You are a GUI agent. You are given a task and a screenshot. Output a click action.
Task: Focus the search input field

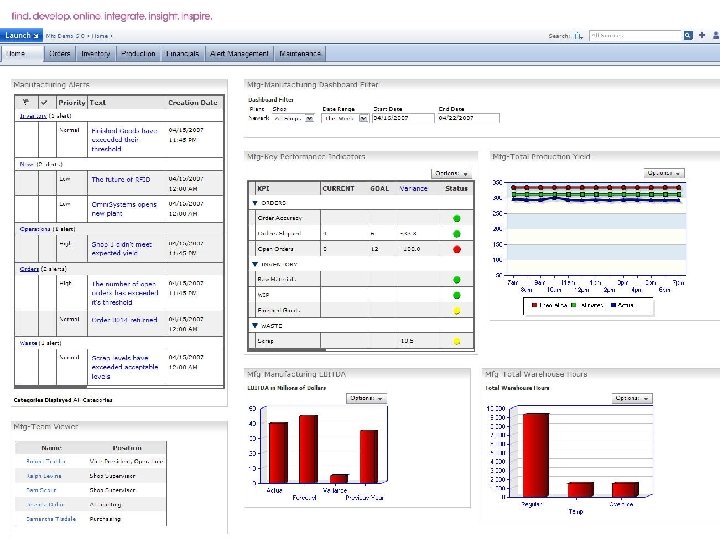pyautogui.click(x=636, y=35)
